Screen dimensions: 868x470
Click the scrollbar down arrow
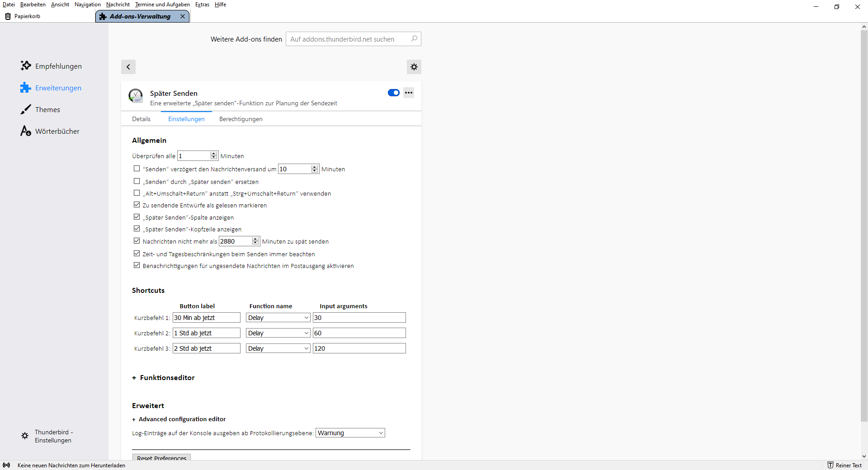[x=864, y=456]
